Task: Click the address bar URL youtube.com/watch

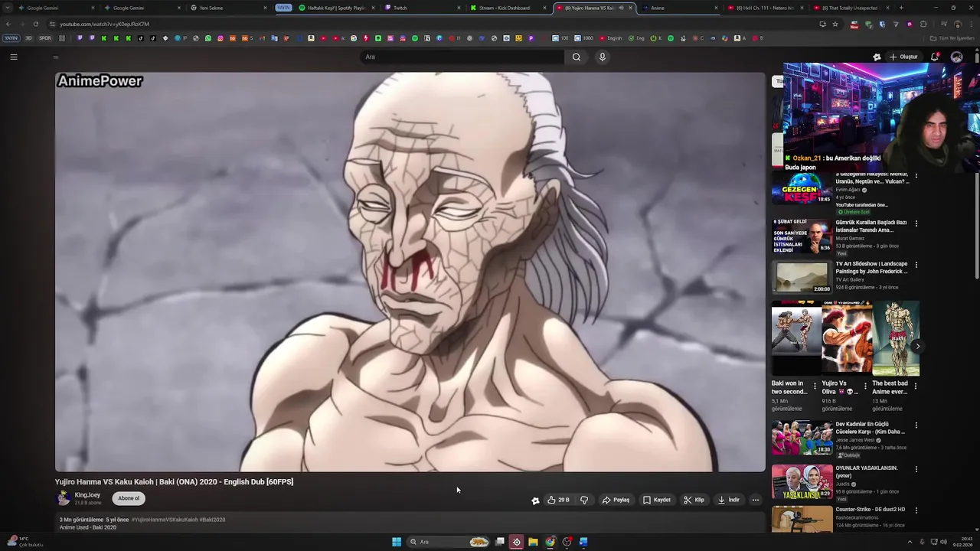Action: point(105,24)
